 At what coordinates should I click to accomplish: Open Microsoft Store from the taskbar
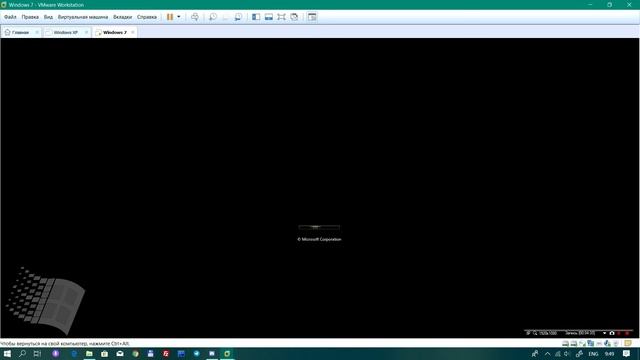(104, 354)
